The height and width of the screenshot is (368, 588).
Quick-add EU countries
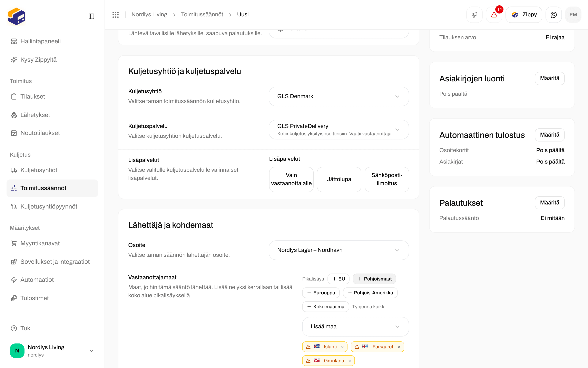339,279
